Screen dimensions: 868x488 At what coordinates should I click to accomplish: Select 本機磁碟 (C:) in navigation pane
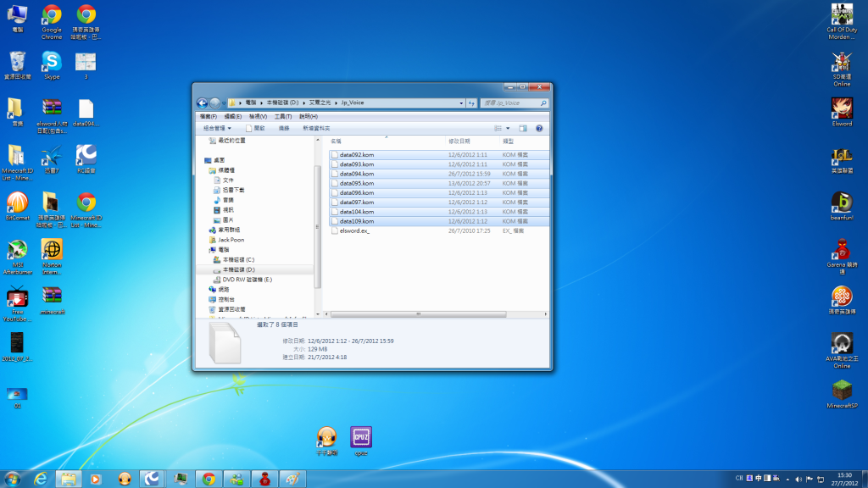238,259
